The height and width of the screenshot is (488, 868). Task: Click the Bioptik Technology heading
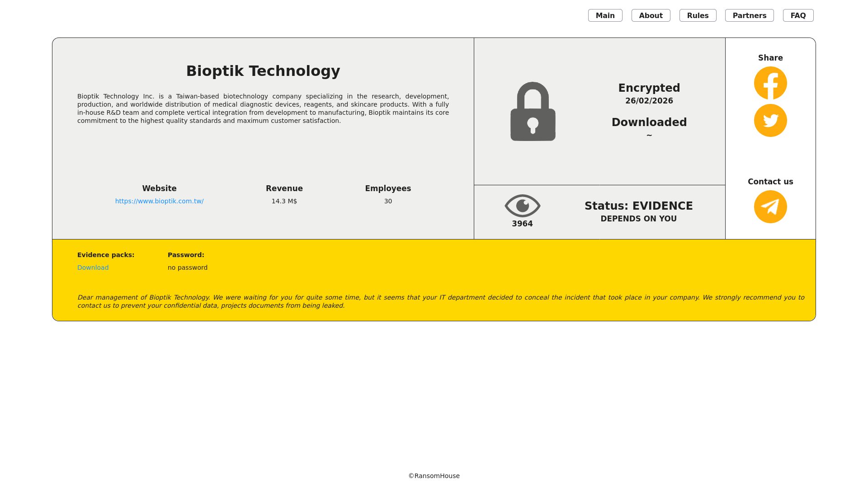(x=263, y=71)
